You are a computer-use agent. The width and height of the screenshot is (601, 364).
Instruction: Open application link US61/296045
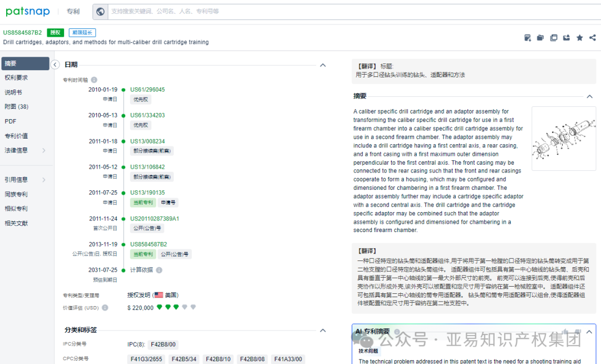point(146,89)
